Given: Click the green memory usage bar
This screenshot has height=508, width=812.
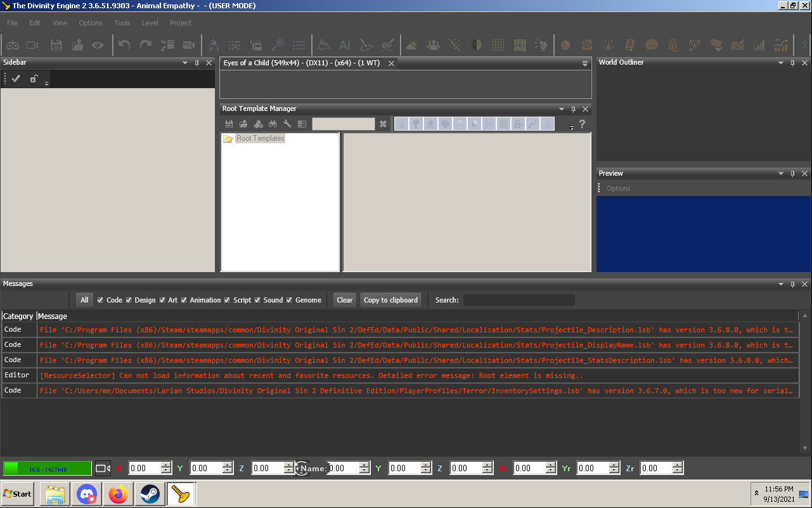Looking at the screenshot, I should [x=48, y=469].
